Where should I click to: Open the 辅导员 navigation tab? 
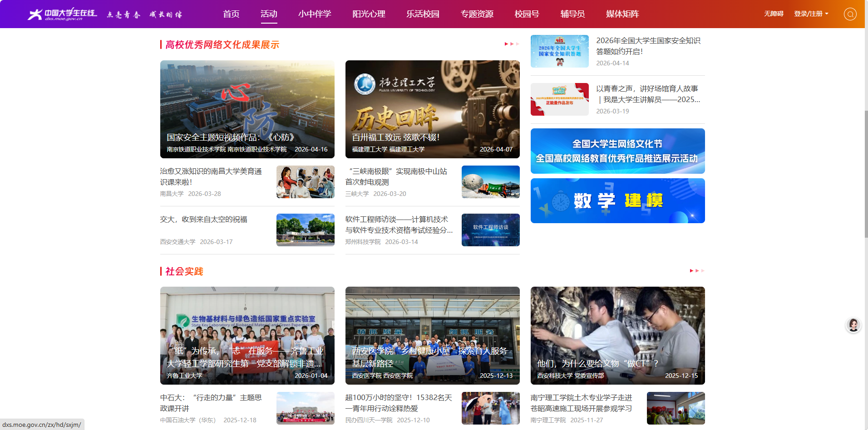click(x=572, y=14)
